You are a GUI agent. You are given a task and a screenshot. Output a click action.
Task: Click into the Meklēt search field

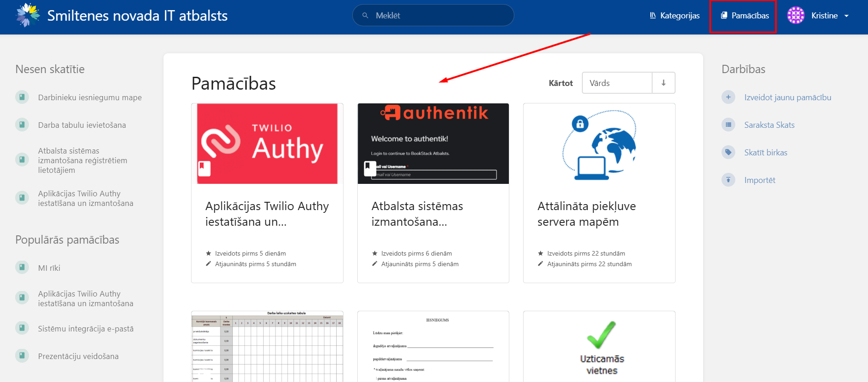point(433,15)
